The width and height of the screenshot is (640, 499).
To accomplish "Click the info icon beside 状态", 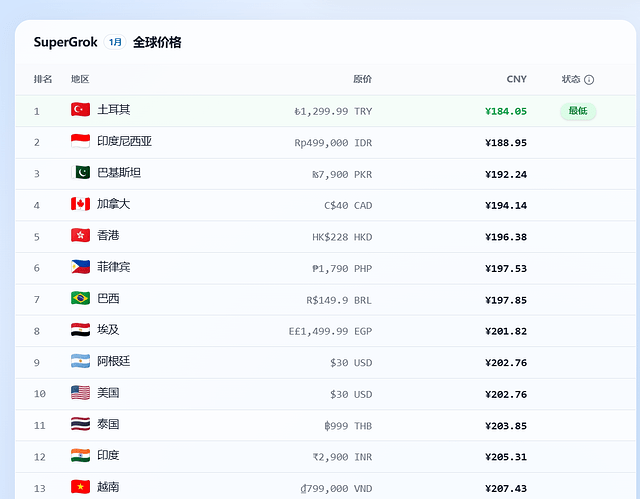I will tap(589, 80).
